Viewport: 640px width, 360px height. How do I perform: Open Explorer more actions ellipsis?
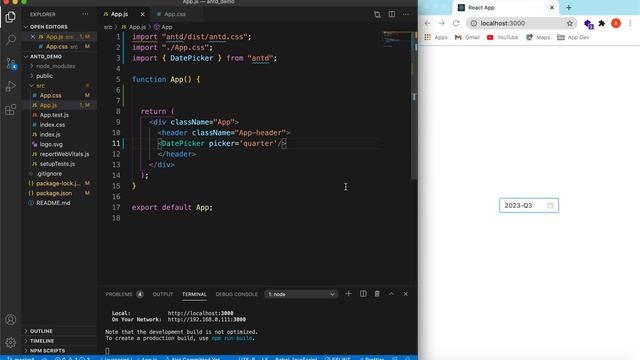85,14
